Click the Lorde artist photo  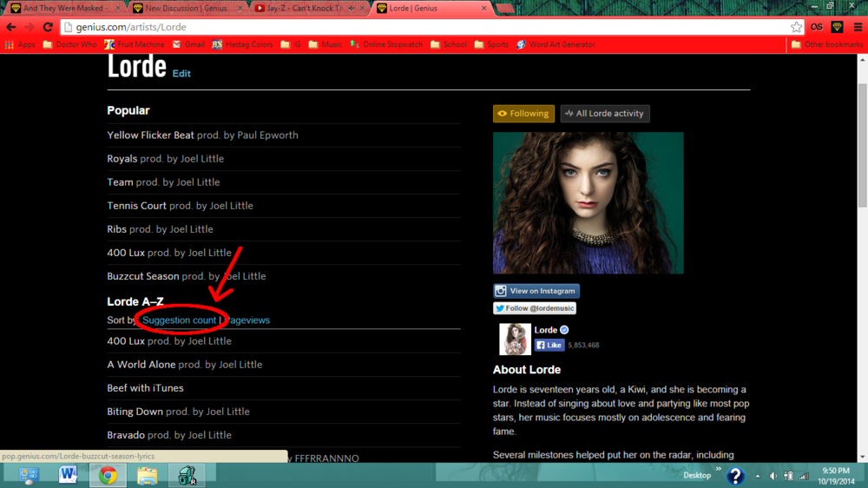click(x=588, y=203)
